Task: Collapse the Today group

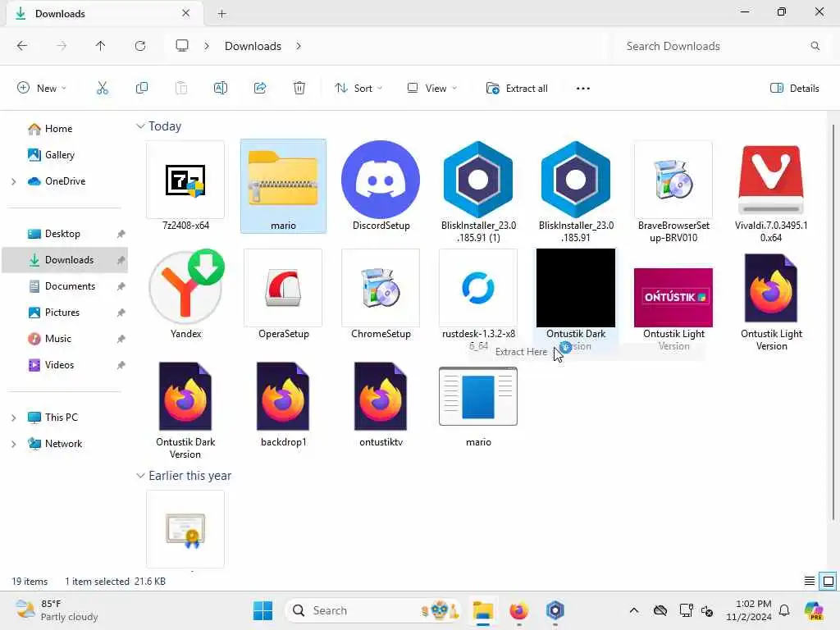Action: point(140,126)
